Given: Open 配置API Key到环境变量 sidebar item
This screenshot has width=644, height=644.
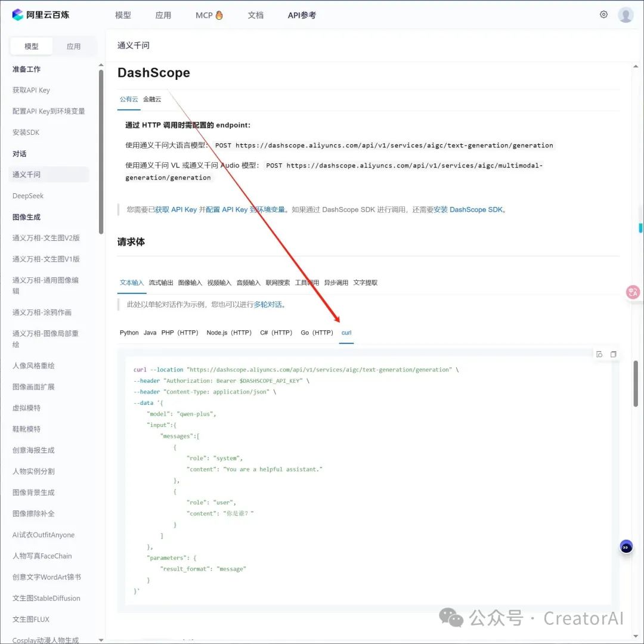Looking at the screenshot, I should 48,112.
